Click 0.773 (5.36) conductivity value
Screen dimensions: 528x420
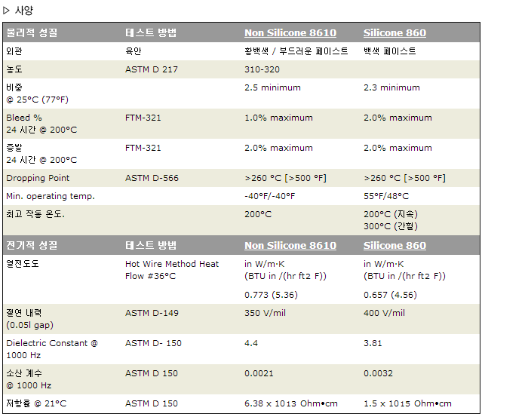(x=271, y=295)
